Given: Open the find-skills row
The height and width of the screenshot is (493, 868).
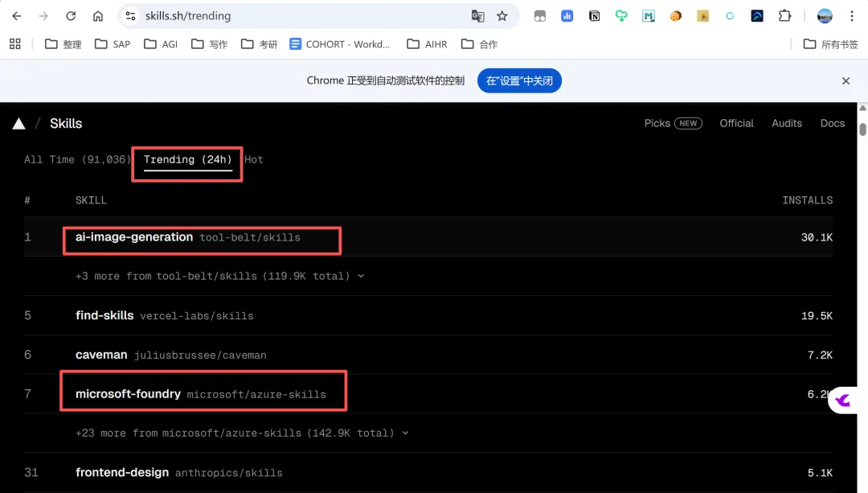Looking at the screenshot, I should [x=428, y=315].
